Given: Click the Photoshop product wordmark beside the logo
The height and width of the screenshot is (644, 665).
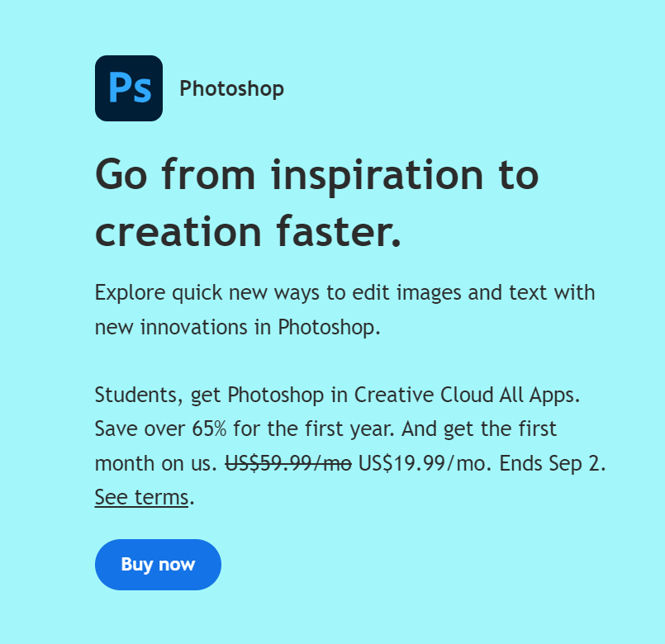Looking at the screenshot, I should pyautogui.click(x=231, y=88).
